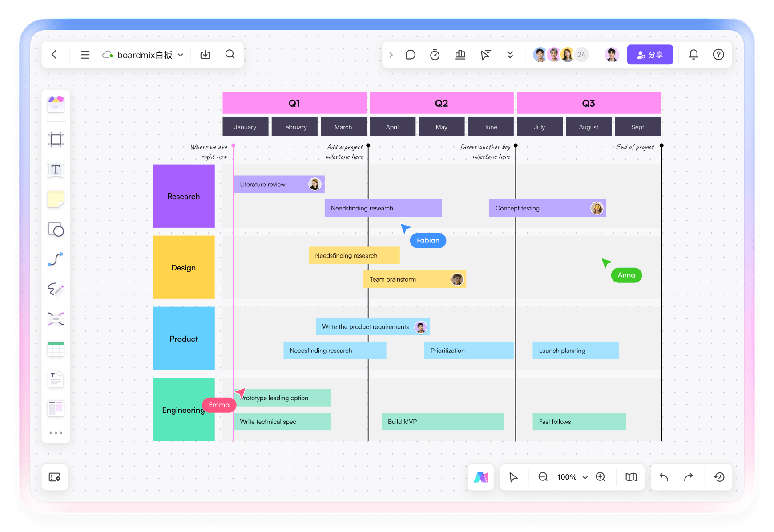774x532 pixels.
Task: Select the purple Research sticky block
Action: (184, 196)
